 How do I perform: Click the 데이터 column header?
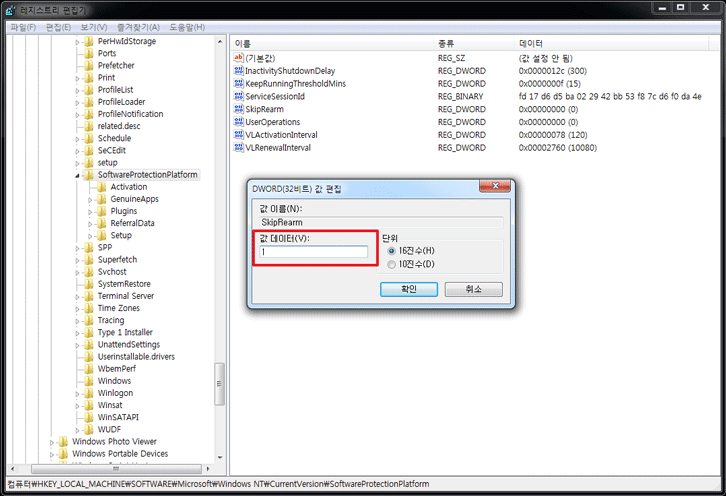(530, 44)
